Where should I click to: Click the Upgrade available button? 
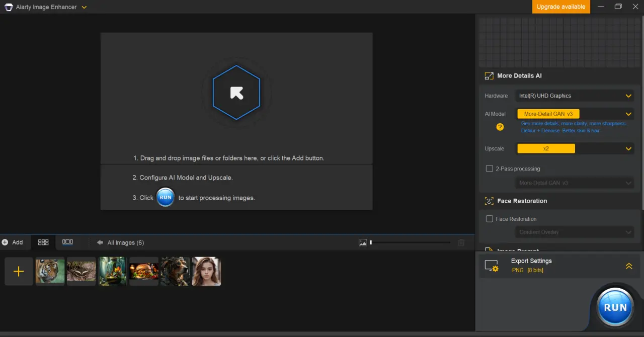click(561, 7)
